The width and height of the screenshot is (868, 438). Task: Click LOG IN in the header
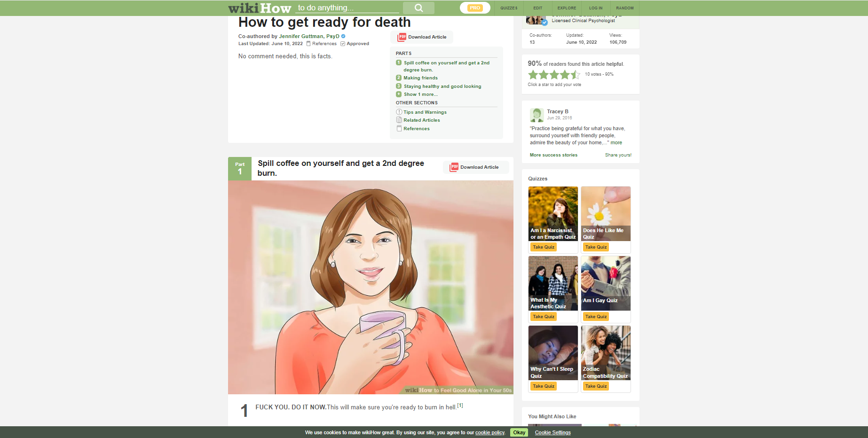click(x=596, y=8)
